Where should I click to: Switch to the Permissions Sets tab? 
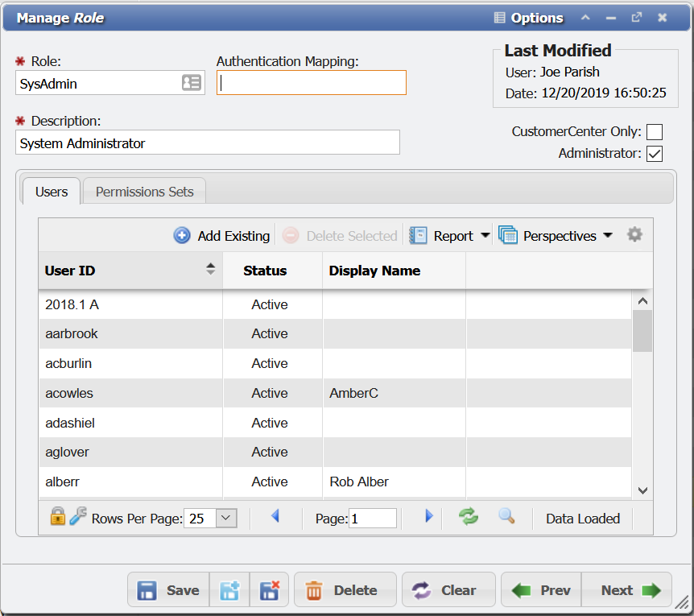145,192
